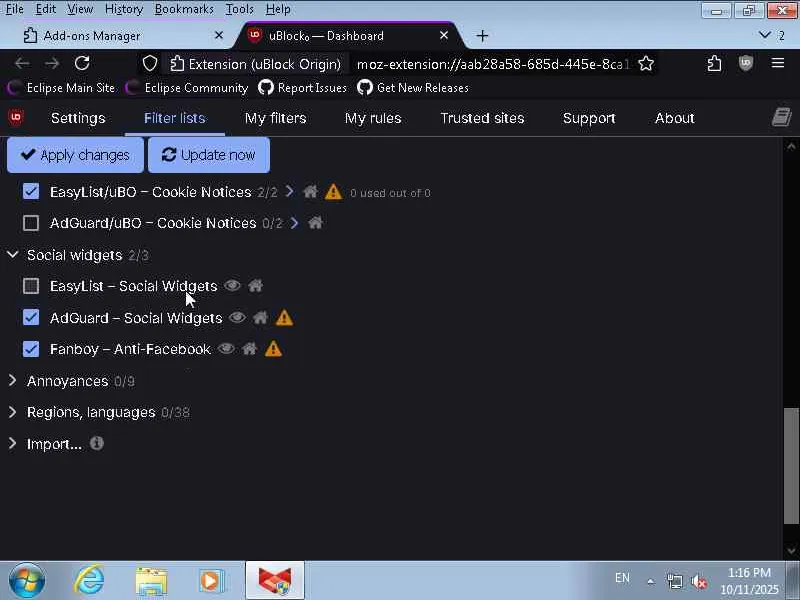Click the address bar URL field
Viewport: 800px width, 600px height.
492,64
